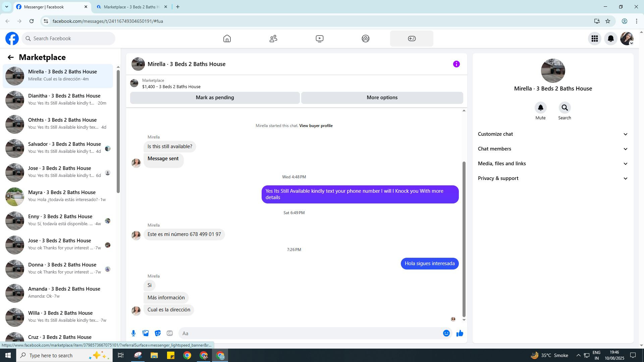The width and height of the screenshot is (644, 362).
Task: Open the Facebook menu grid icon
Action: [x=594, y=39]
